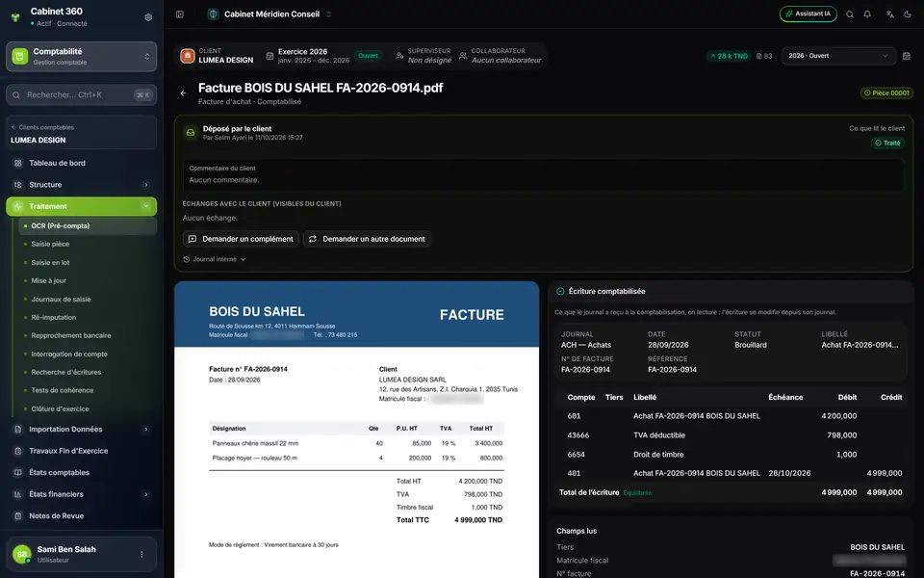
Task: Open the Comptabilité module switcher
Action: [81, 57]
